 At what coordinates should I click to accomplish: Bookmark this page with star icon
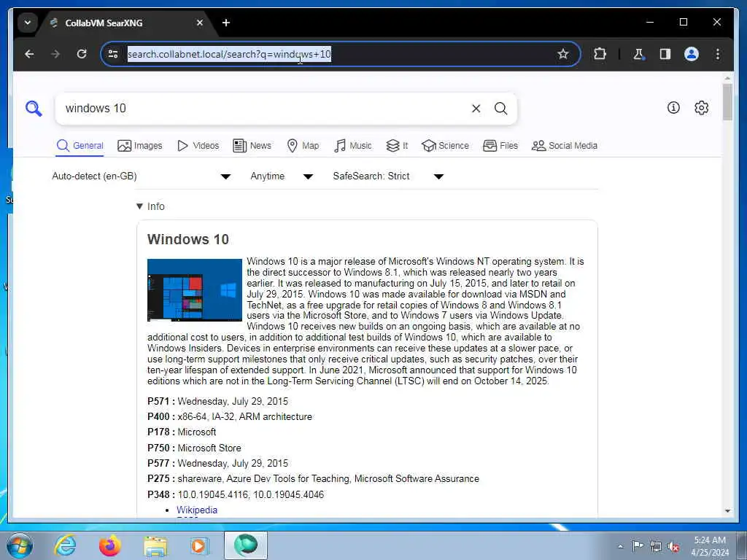pos(563,54)
